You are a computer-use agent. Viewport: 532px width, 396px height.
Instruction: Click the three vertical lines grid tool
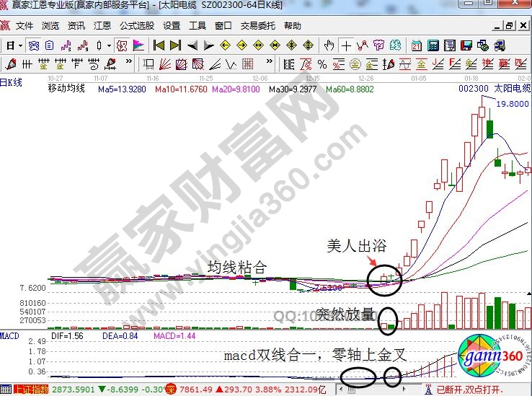pyautogui.click(x=27, y=64)
